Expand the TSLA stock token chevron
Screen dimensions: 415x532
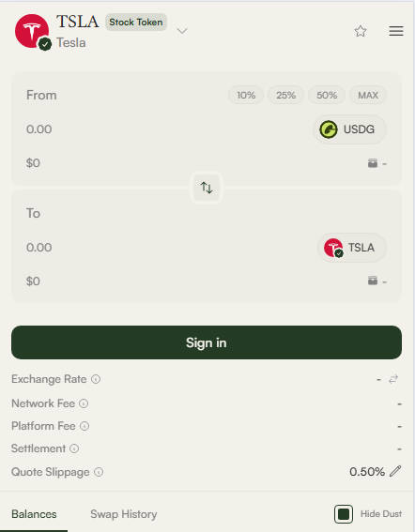(x=182, y=31)
